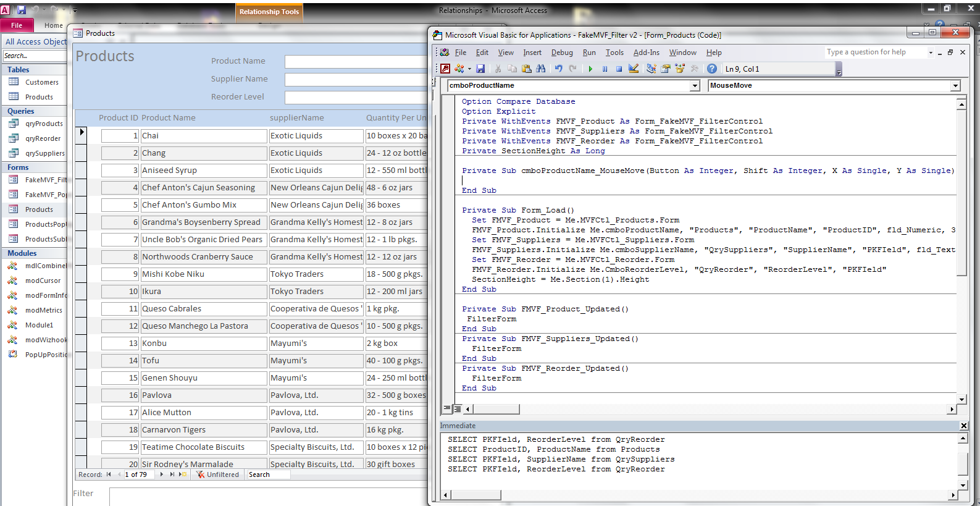Image resolution: width=980 pixels, height=506 pixels.
Task: Click Toolbox wrench icon in VBA toolbar
Action: [x=694, y=69]
